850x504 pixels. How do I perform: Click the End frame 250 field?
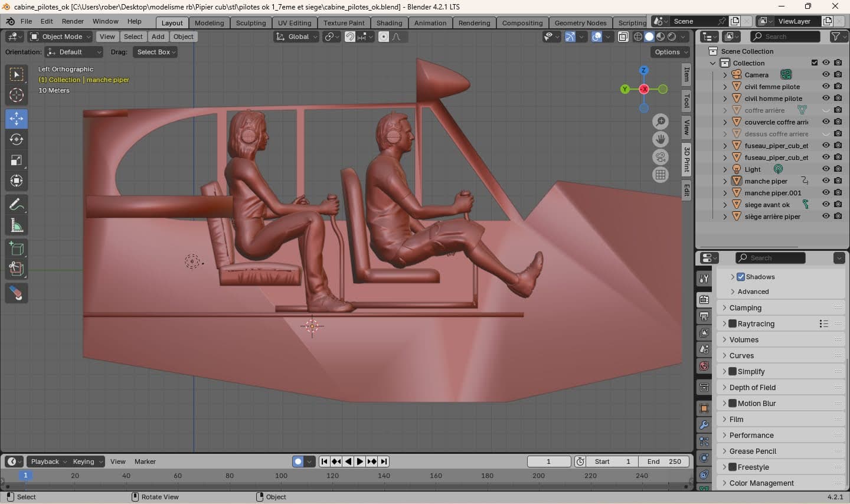(665, 462)
